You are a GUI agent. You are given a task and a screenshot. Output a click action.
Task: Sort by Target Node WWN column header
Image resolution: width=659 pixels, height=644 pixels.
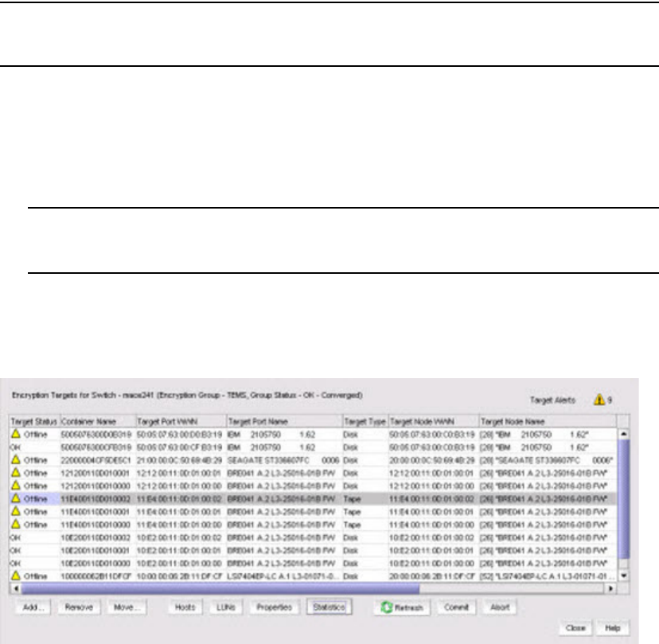click(434, 421)
